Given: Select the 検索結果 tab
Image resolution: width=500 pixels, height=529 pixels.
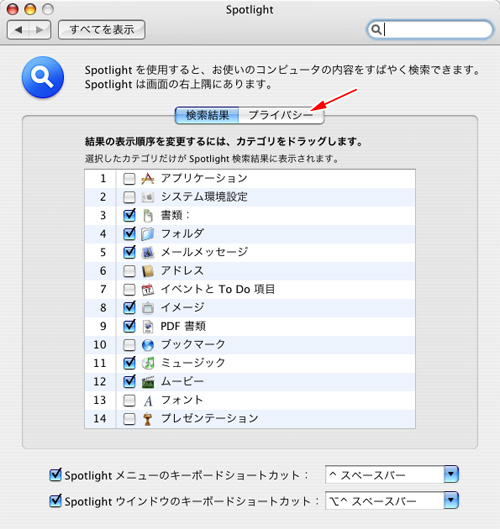Looking at the screenshot, I should point(207,115).
